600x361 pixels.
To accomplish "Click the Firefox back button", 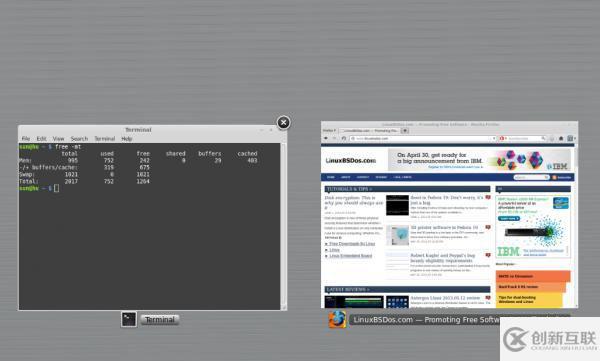I will [x=326, y=138].
